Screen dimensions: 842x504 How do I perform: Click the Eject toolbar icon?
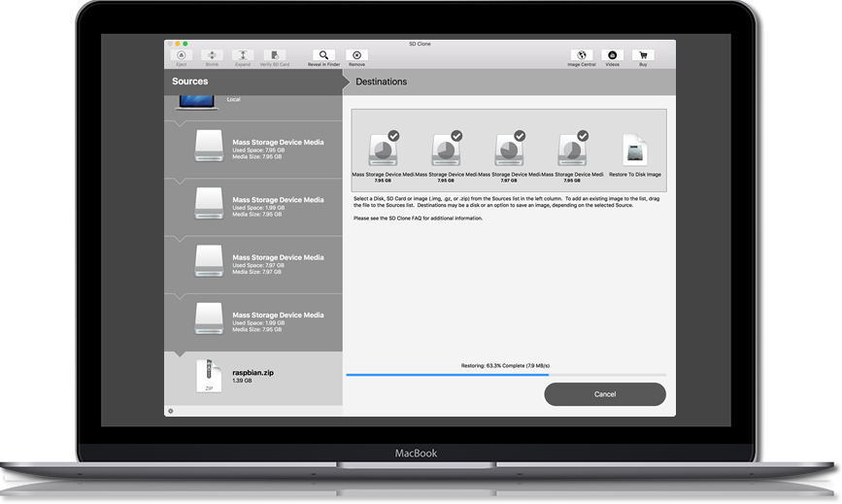pos(181,56)
